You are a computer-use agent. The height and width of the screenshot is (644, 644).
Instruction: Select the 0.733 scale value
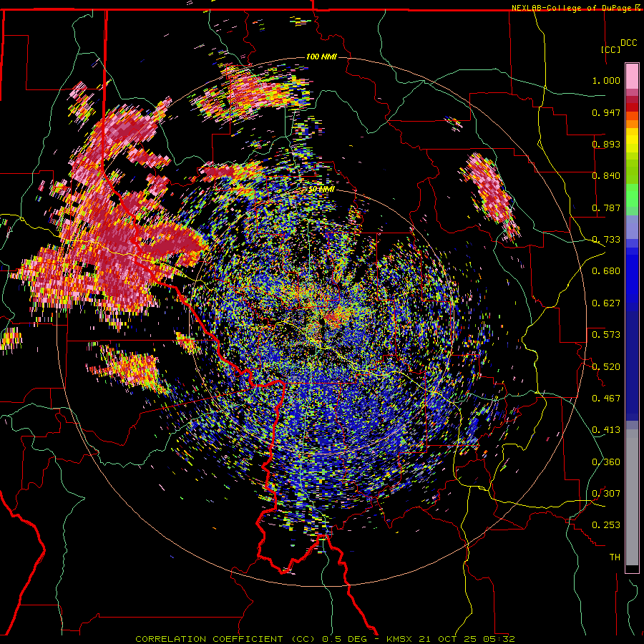pyautogui.click(x=606, y=239)
